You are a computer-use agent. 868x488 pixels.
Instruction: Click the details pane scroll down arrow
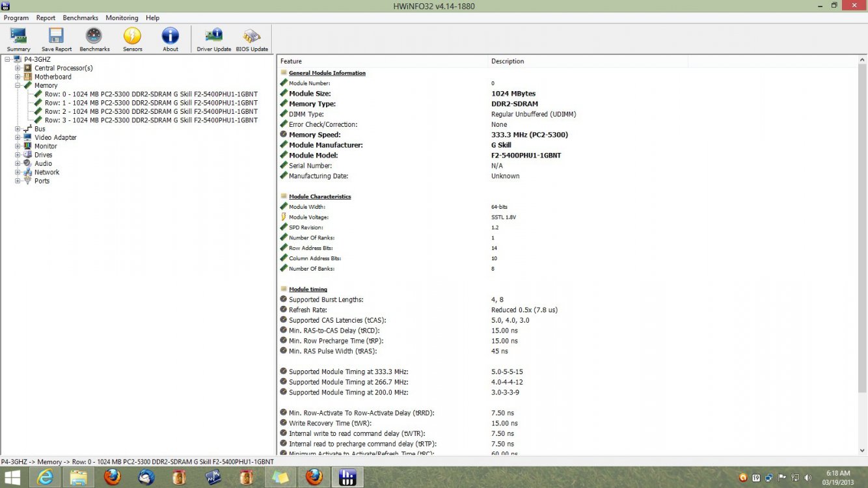pyautogui.click(x=863, y=450)
